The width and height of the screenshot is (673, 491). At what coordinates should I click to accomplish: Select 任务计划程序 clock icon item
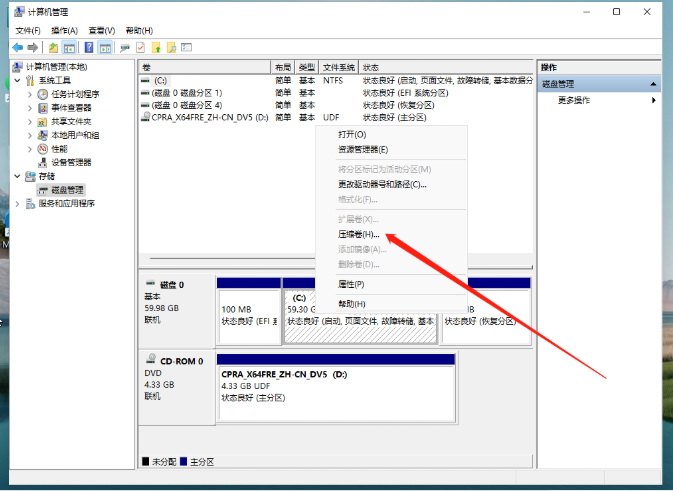[x=43, y=94]
